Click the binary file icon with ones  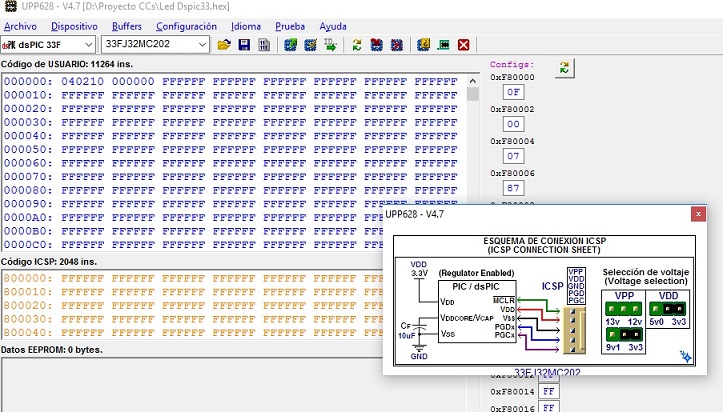pos(264,45)
